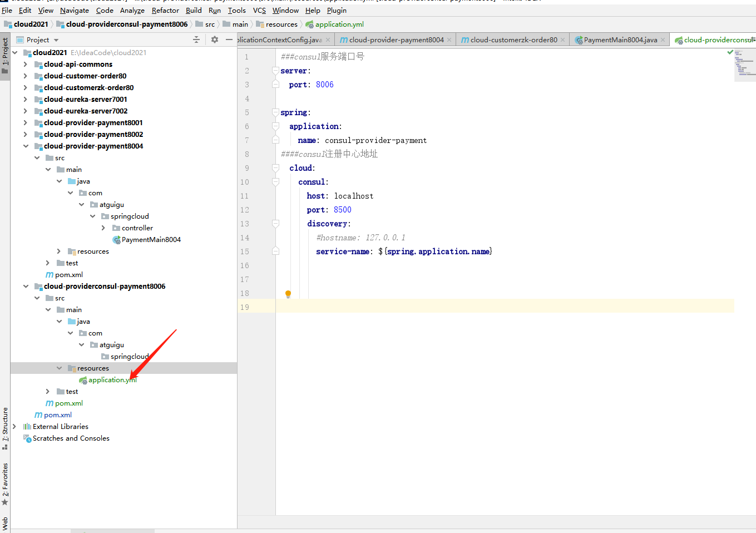Select root pom.xml of cloud2021
Viewport: 756px width, 533px height.
click(58, 414)
